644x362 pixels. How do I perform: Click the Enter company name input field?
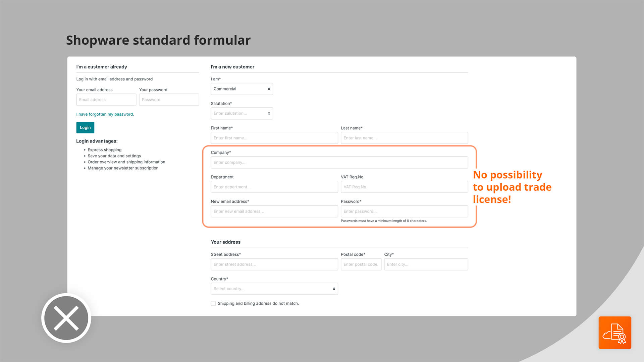[339, 162]
